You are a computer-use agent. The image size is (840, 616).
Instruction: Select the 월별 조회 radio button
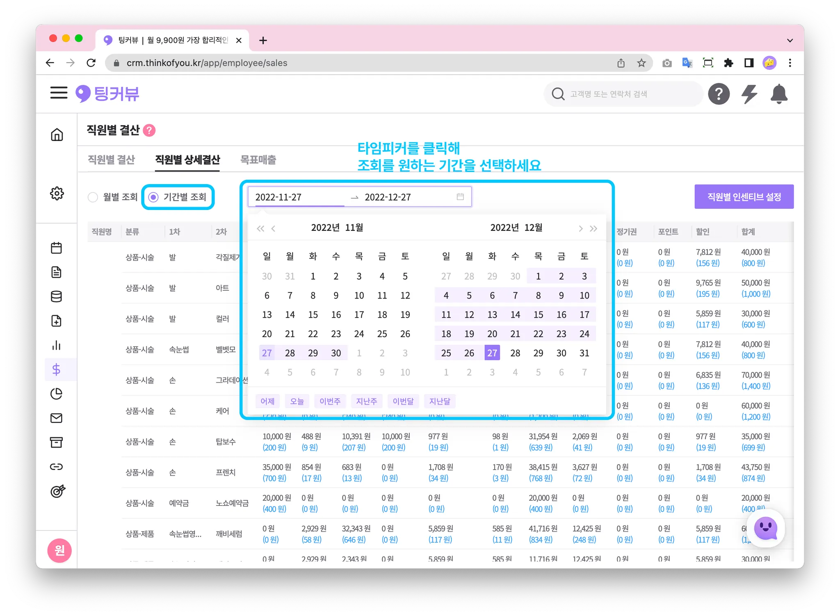click(93, 197)
